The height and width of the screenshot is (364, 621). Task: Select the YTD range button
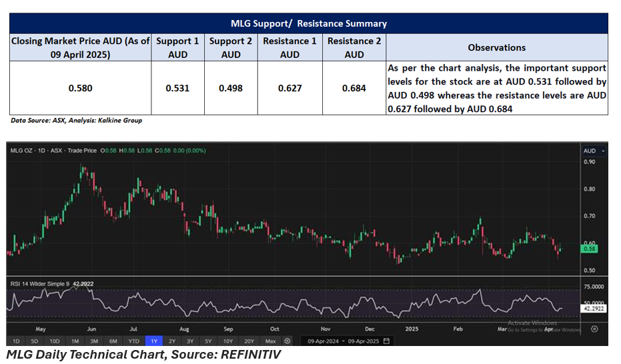(x=133, y=341)
